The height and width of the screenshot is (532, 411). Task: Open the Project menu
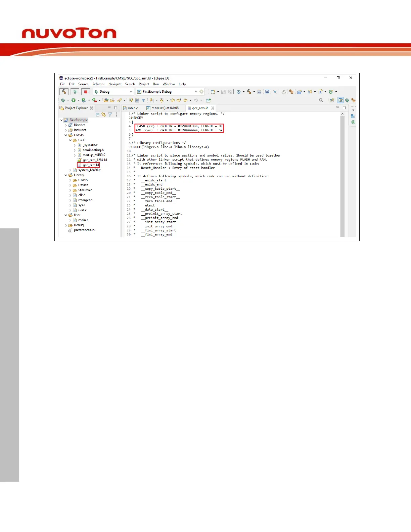pyautogui.click(x=144, y=84)
